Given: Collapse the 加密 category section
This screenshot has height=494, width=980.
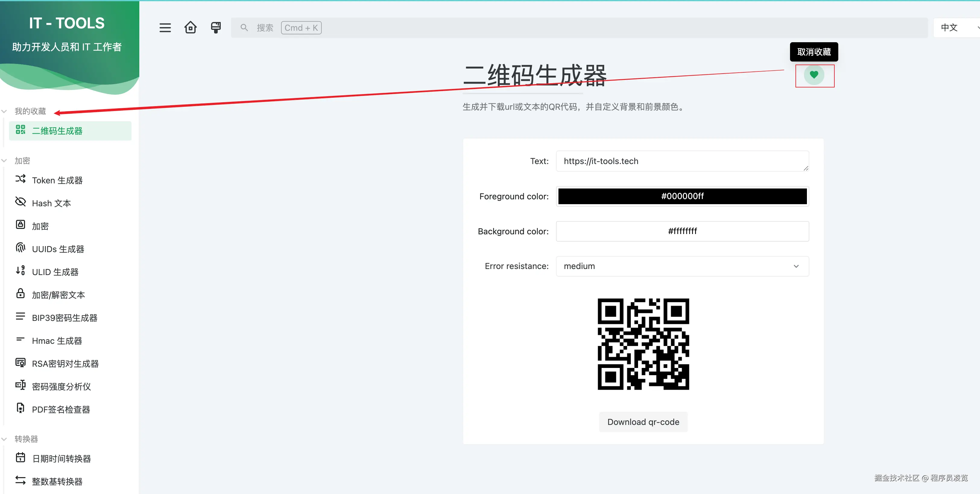Looking at the screenshot, I should 22,161.
